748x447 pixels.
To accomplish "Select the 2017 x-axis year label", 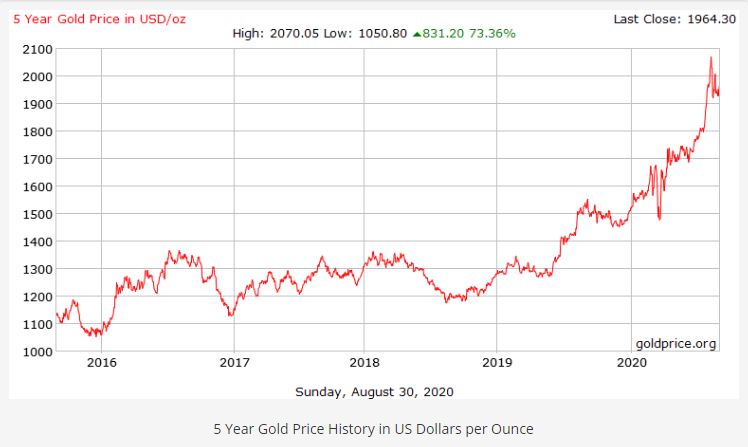I will point(233,364).
